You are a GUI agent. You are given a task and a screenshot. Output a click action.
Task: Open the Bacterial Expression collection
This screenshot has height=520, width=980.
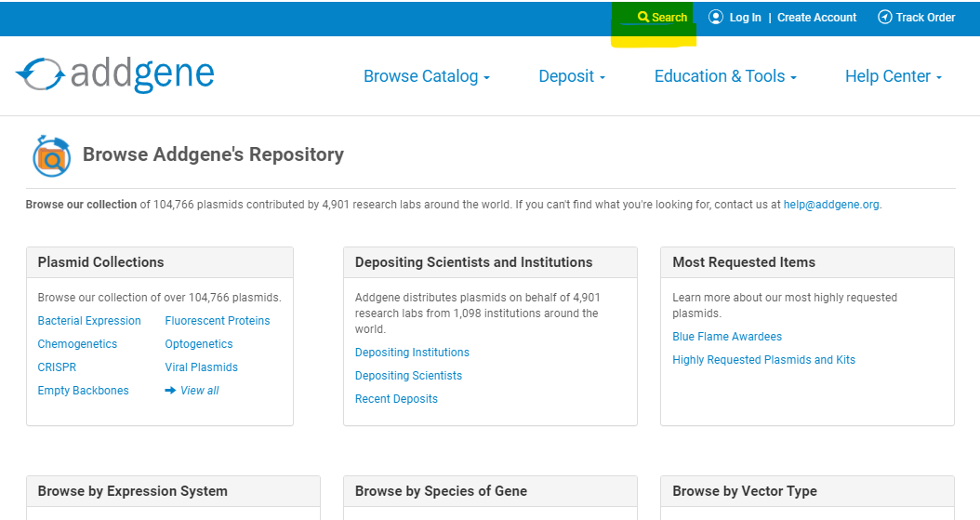pos(89,321)
